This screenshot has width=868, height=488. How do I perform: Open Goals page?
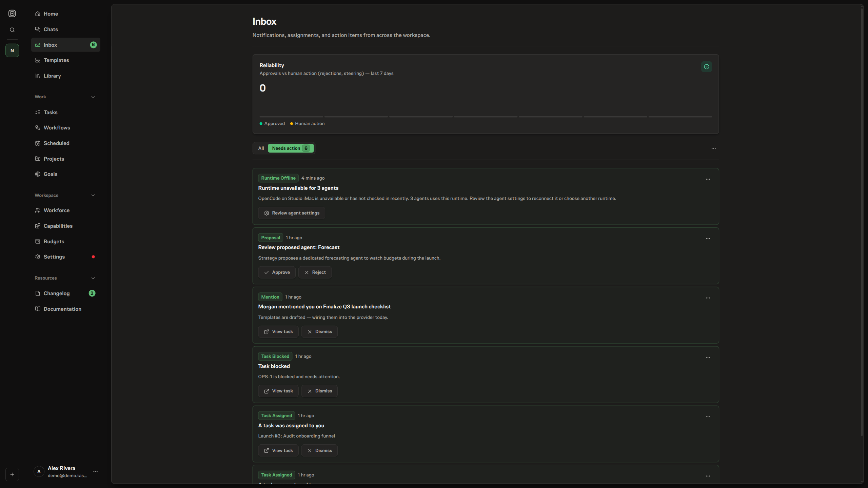66,174
